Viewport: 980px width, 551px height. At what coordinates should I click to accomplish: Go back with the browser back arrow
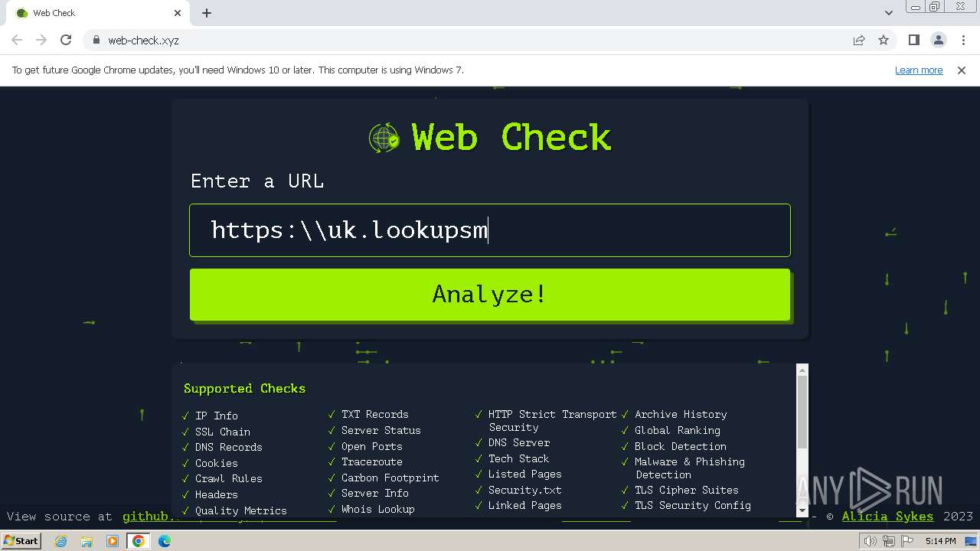point(17,40)
